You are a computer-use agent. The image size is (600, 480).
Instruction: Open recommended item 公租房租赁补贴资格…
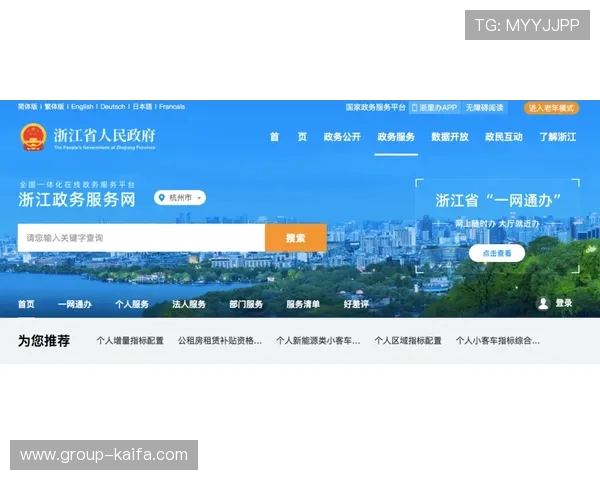220,341
